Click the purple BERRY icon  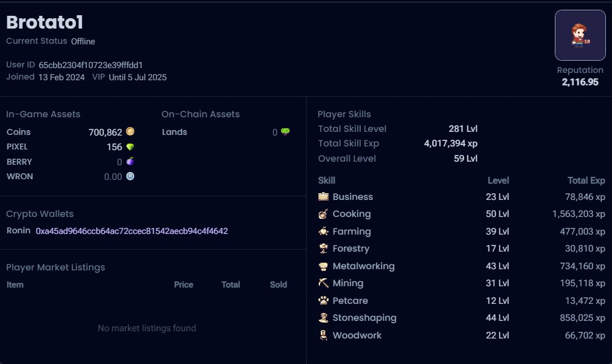tap(130, 161)
